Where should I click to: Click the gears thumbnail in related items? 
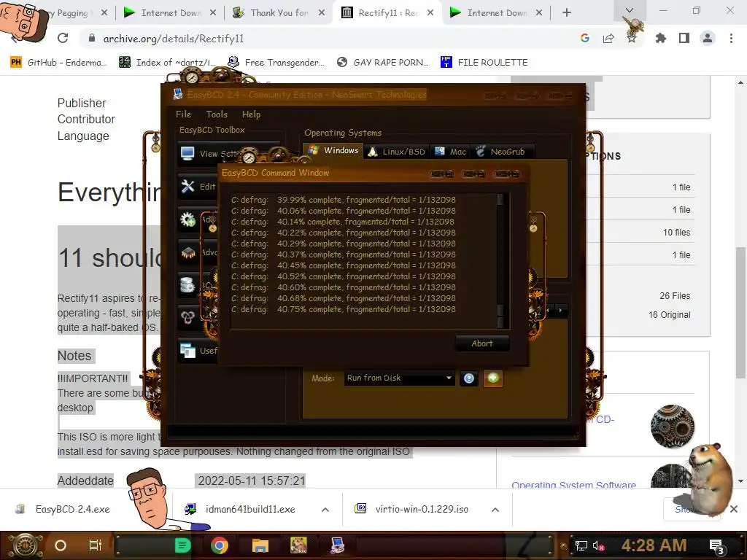[x=672, y=426]
